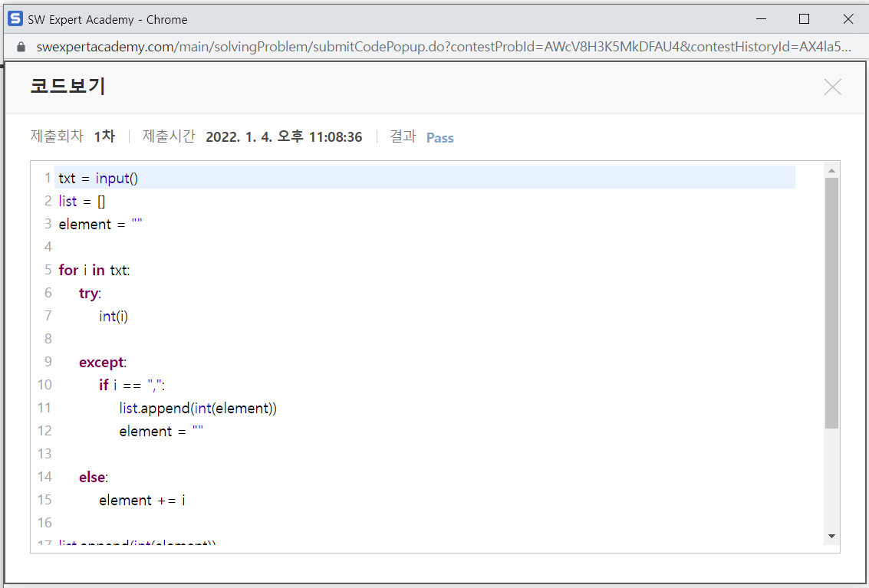
Task: Click line number 13 in the gutter
Action: pyautogui.click(x=44, y=454)
